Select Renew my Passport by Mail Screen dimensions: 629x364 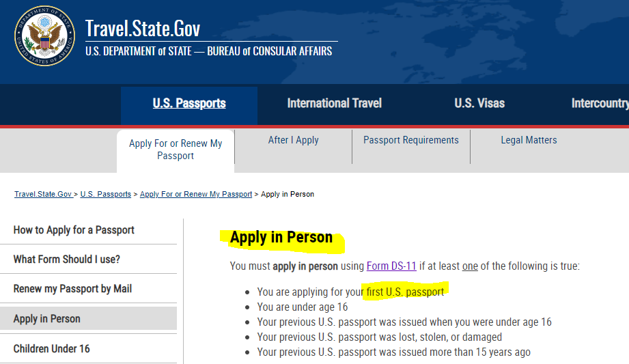72,289
